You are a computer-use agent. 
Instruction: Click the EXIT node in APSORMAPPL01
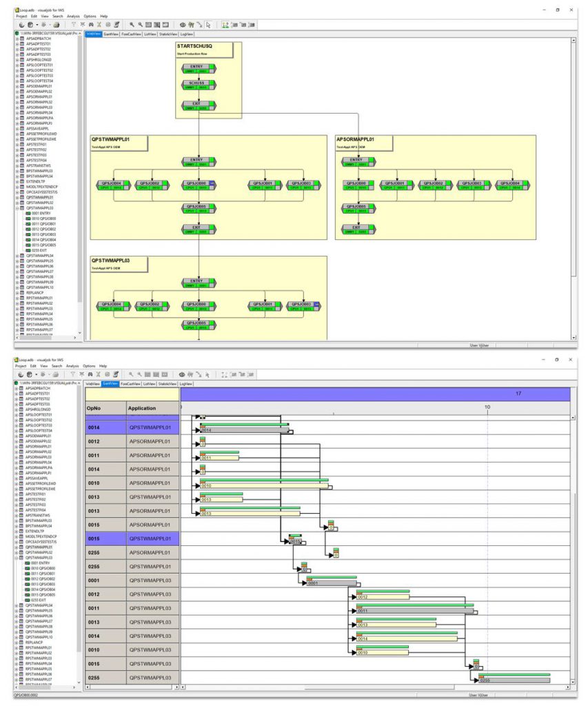[x=358, y=229]
